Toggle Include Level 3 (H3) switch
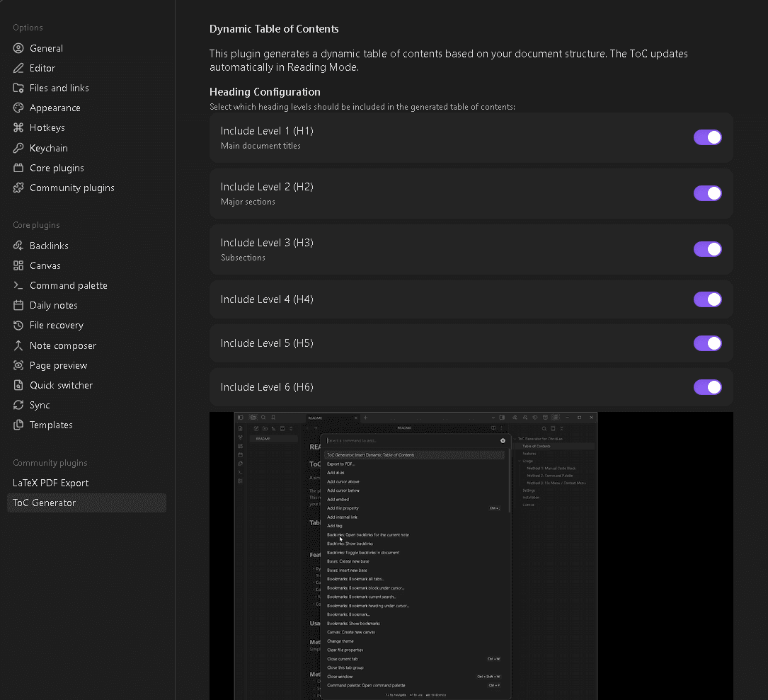768x700 pixels. point(707,249)
